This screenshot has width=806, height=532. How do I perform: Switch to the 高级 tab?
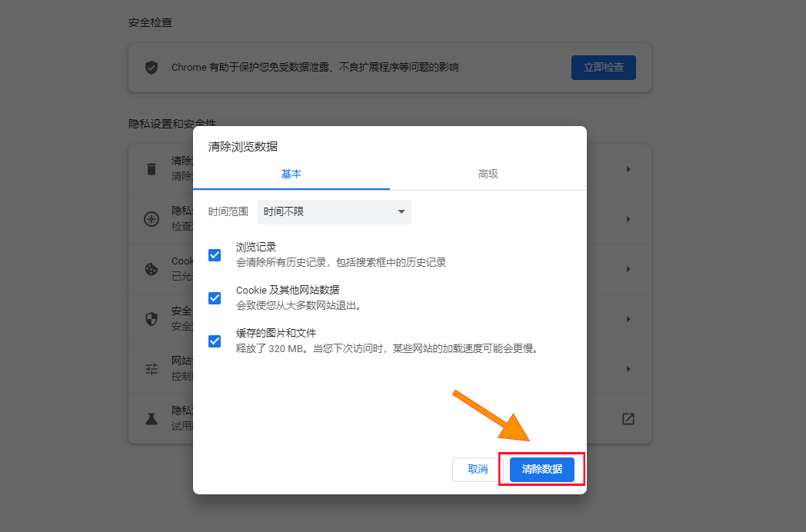click(488, 174)
